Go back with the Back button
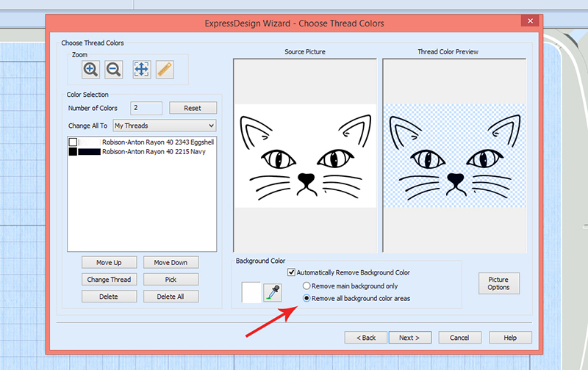The width and height of the screenshot is (588, 370). point(366,338)
